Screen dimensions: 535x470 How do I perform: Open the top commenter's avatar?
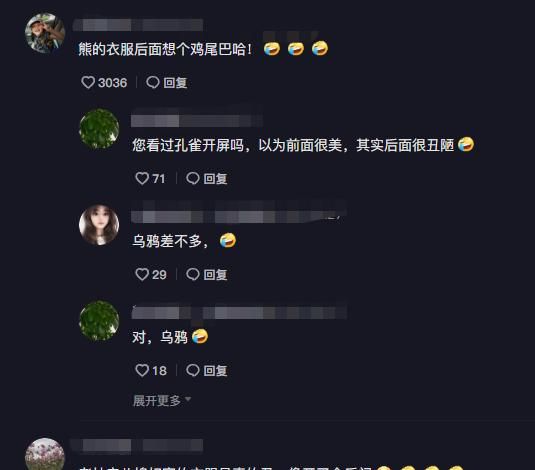(45, 33)
